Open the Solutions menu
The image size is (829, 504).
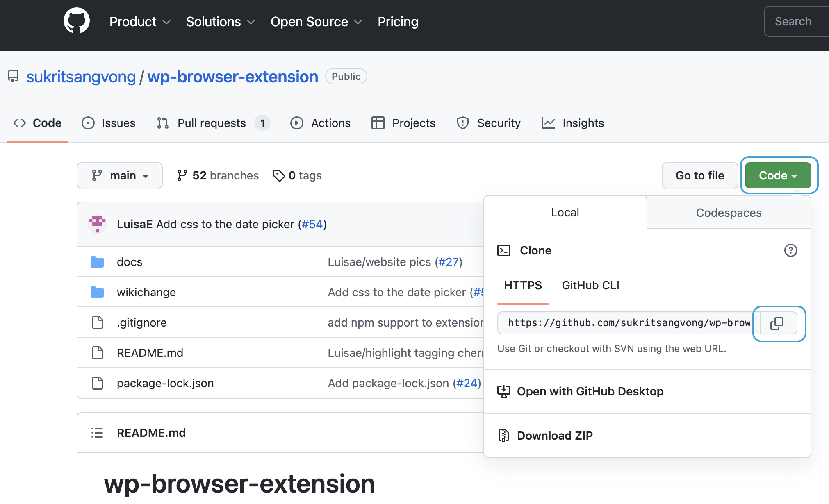pyautogui.click(x=220, y=22)
